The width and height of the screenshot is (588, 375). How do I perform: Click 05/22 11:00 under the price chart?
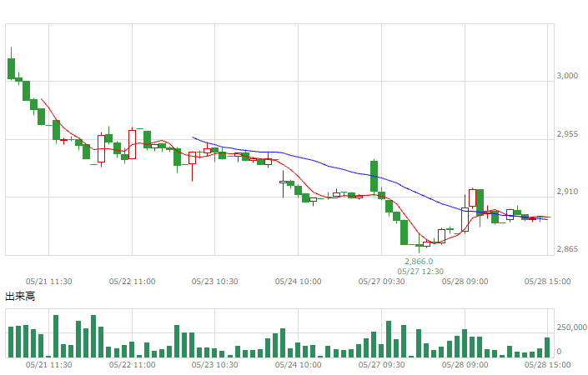click(x=132, y=282)
